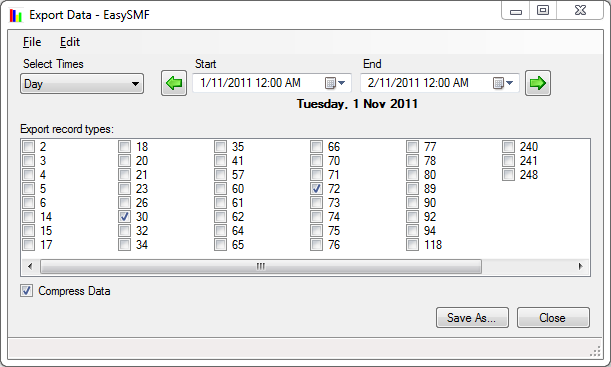Image resolution: width=611 pixels, height=367 pixels.
Task: Check record type 66
Action: coord(316,146)
